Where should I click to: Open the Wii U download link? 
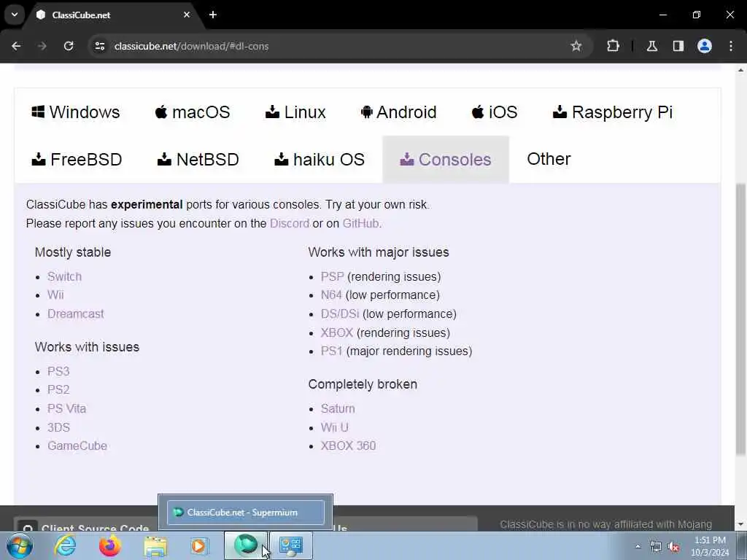(x=334, y=427)
